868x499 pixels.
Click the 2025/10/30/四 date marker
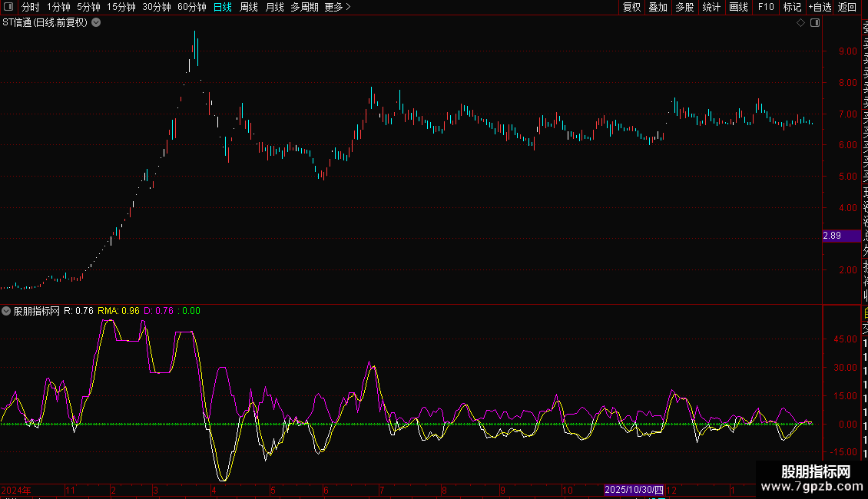(634, 490)
